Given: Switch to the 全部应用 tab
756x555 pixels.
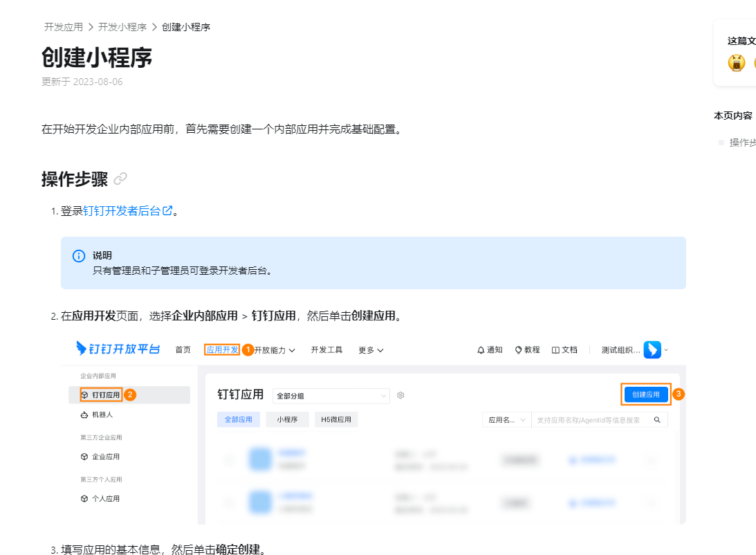Looking at the screenshot, I should pyautogui.click(x=239, y=419).
